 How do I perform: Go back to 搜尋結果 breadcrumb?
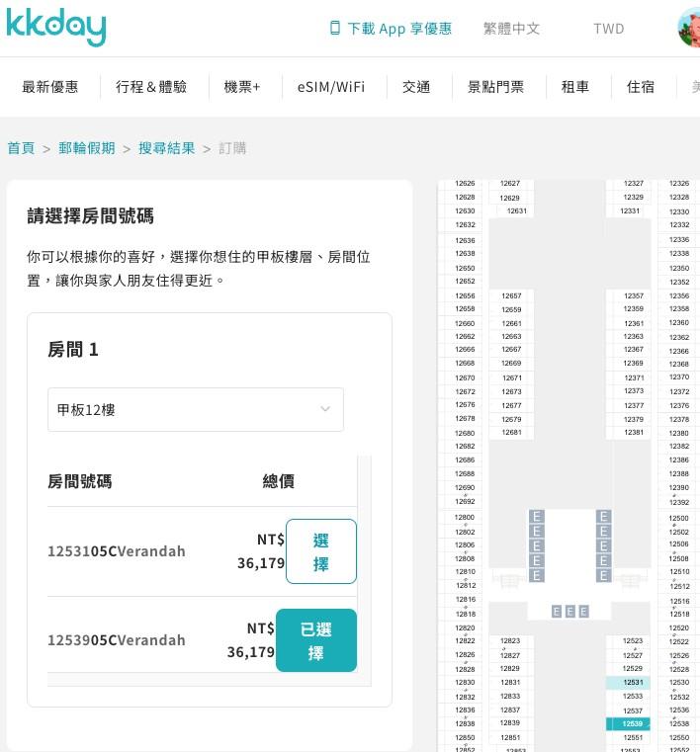(x=166, y=148)
